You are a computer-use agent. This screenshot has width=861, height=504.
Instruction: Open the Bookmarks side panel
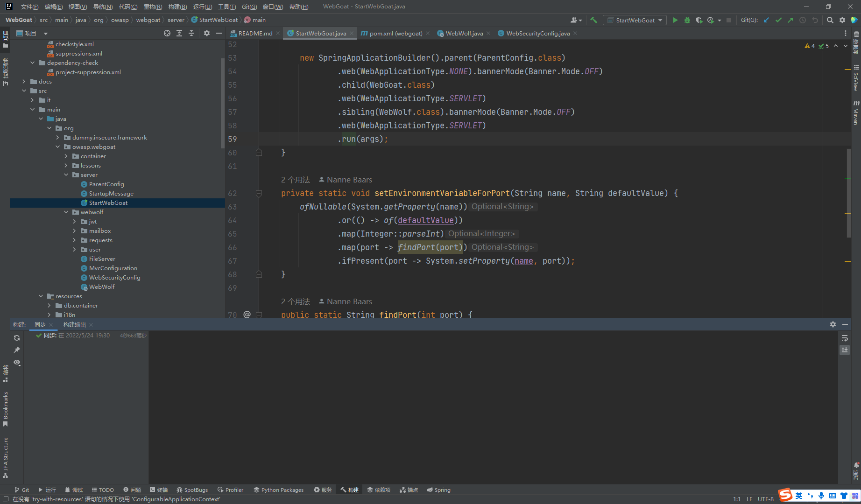[6, 408]
